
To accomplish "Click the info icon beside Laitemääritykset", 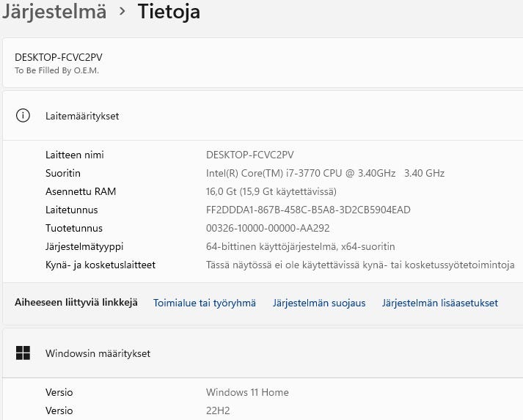I will [x=23, y=116].
